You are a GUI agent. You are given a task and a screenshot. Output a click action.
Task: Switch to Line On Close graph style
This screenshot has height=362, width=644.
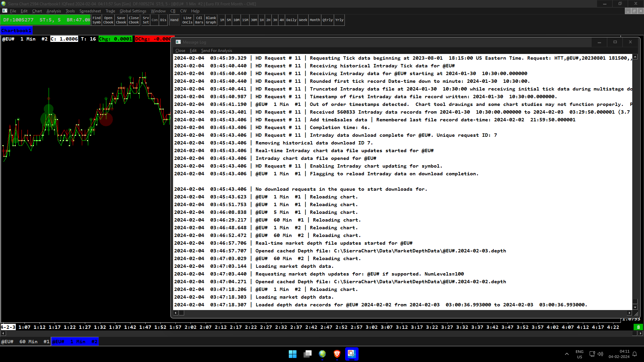pyautogui.click(x=187, y=20)
